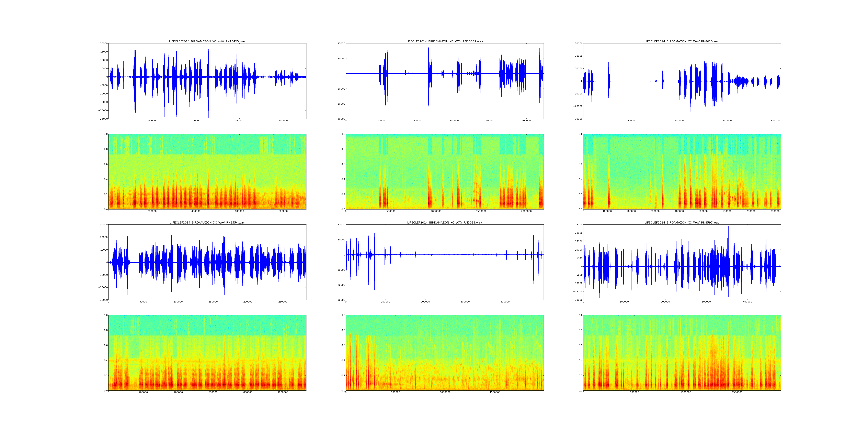868x434 pixels.
Task: Select the RN10425 waveform plot
Action: point(207,81)
